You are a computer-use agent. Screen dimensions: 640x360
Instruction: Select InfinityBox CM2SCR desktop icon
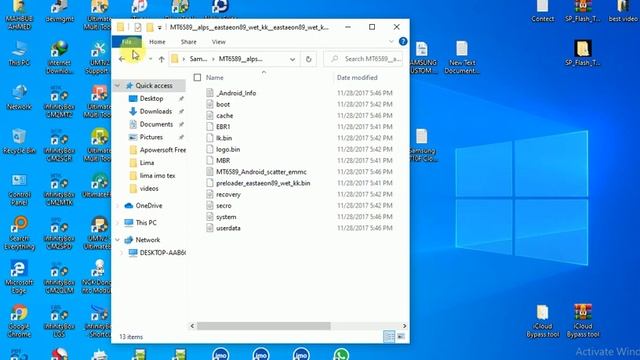pos(60,146)
